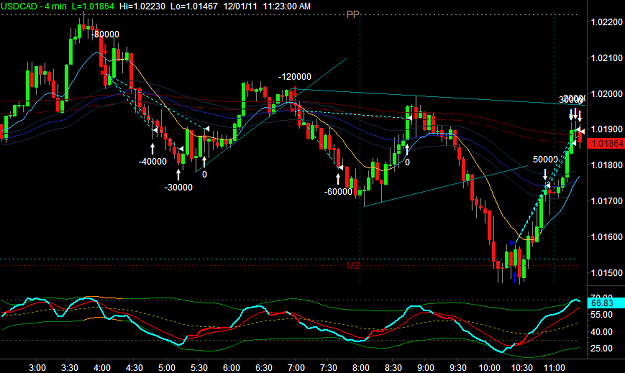This screenshot has height=373, width=625.
Task: Click the white up arrow above -30000
Action: point(178,175)
